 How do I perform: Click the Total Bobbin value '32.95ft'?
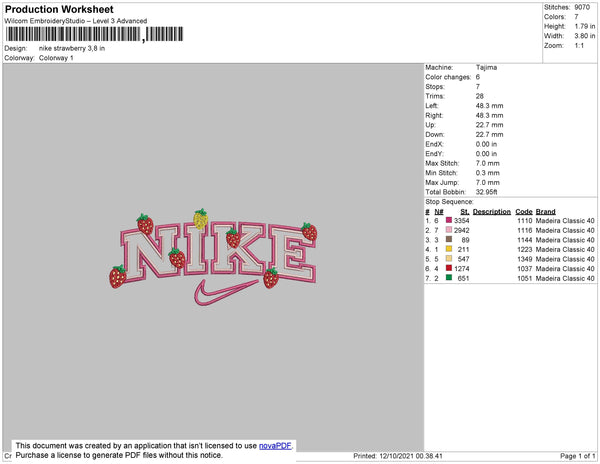coord(486,192)
